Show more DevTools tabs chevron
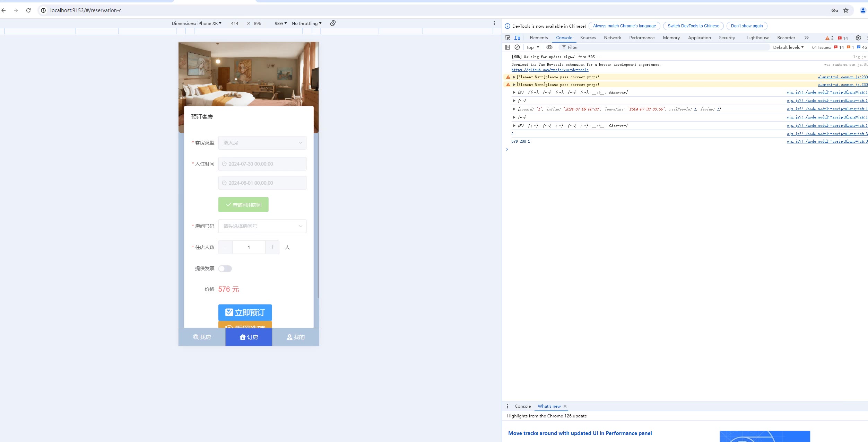 pos(807,38)
